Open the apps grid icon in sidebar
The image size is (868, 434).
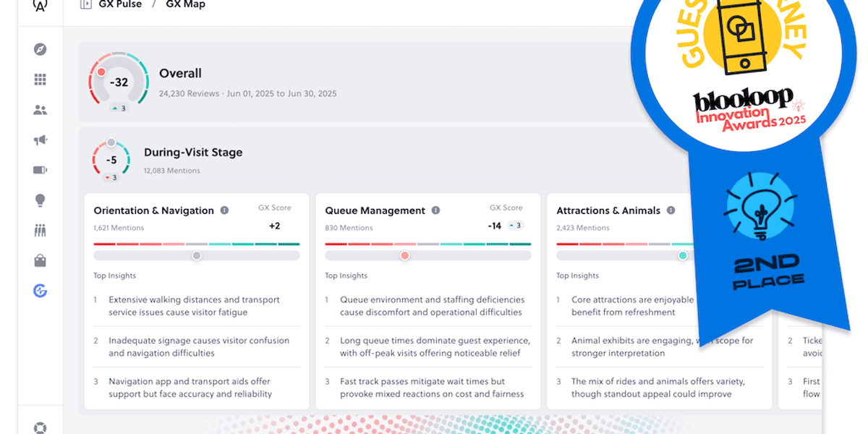click(x=41, y=80)
